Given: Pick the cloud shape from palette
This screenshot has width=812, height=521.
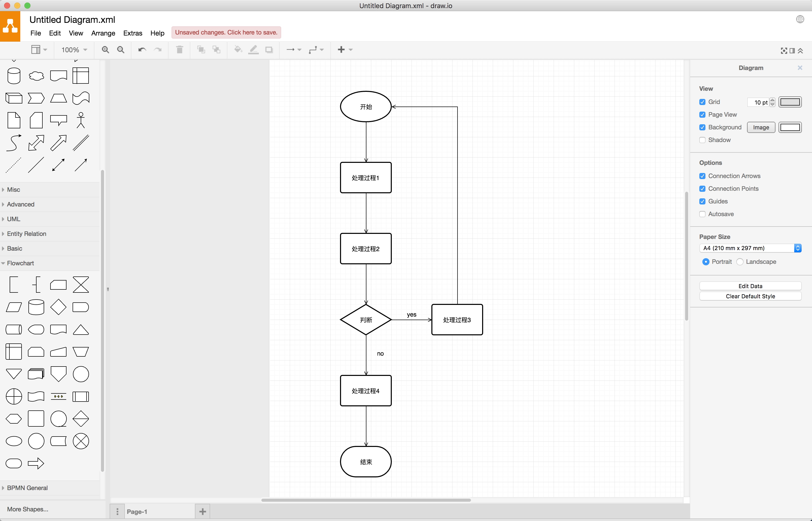Looking at the screenshot, I should [36, 76].
